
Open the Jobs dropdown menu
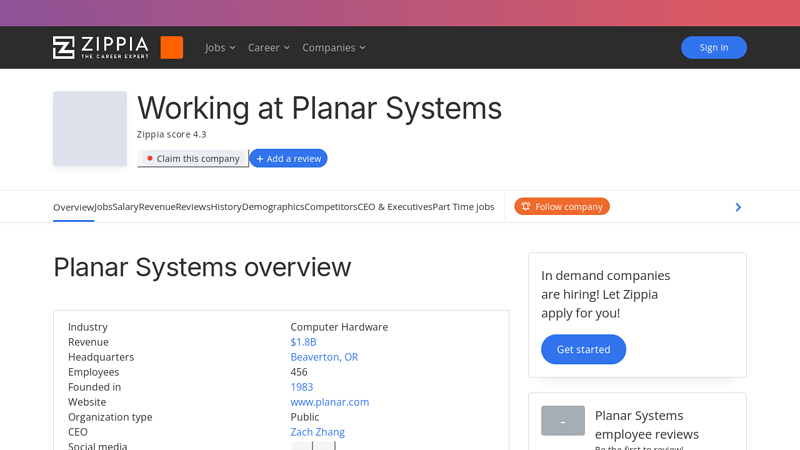click(220, 47)
